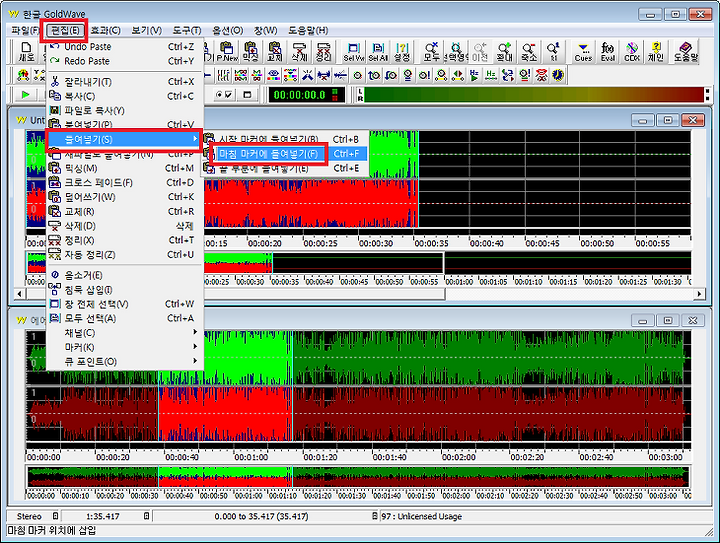
Task: Select 믹싱(M) menu entry
Action: coord(125,168)
